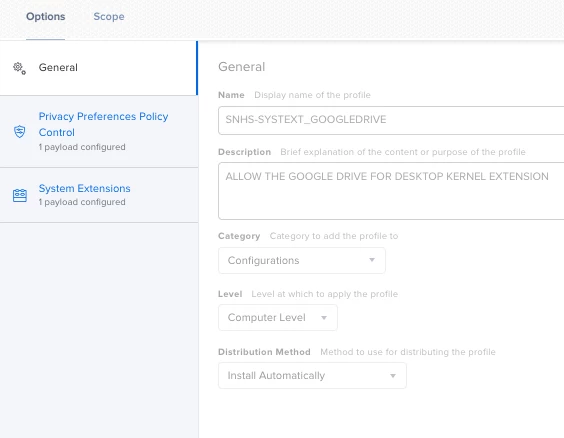Click the Distribution Method dropdown arrow
Screen dimensions: 564x438
(x=393, y=376)
